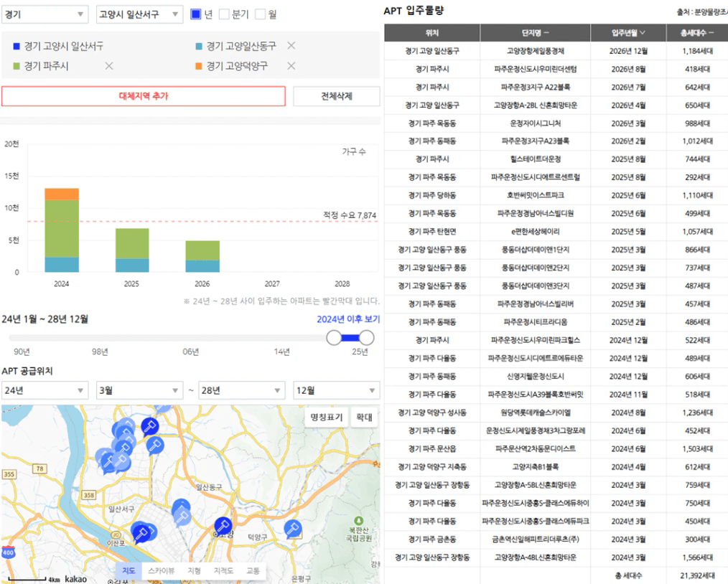Click the 위치 column header
This screenshot has height=584, width=728.
point(431,32)
